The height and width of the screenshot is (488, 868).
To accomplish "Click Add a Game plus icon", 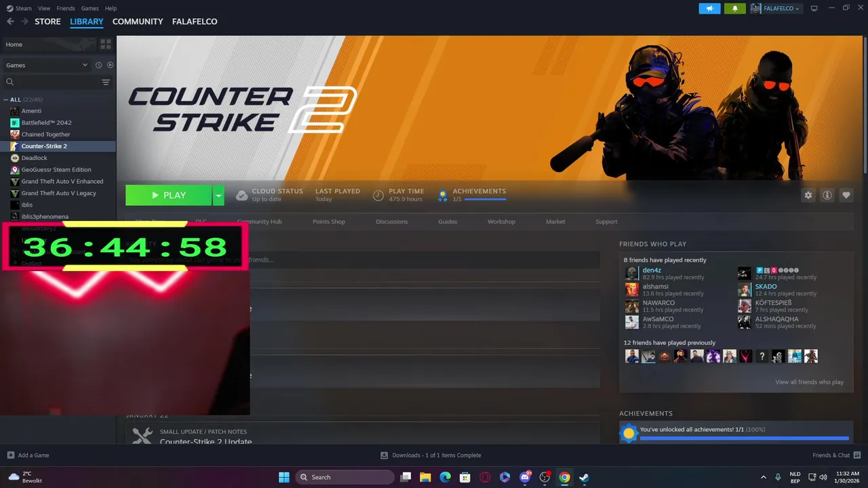I will click(x=10, y=455).
